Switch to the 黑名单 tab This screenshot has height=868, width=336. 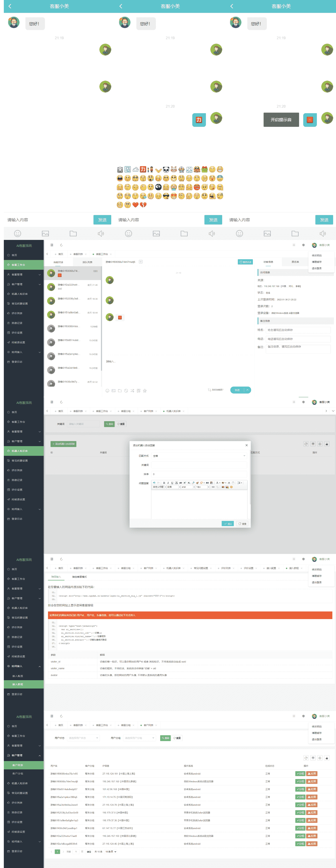295,262
